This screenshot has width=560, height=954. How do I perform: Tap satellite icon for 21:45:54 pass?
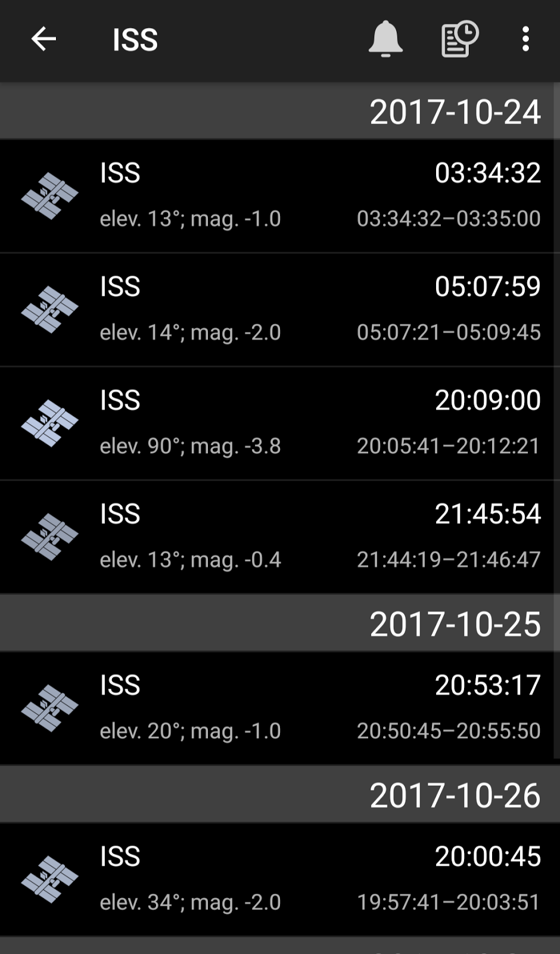click(x=50, y=537)
